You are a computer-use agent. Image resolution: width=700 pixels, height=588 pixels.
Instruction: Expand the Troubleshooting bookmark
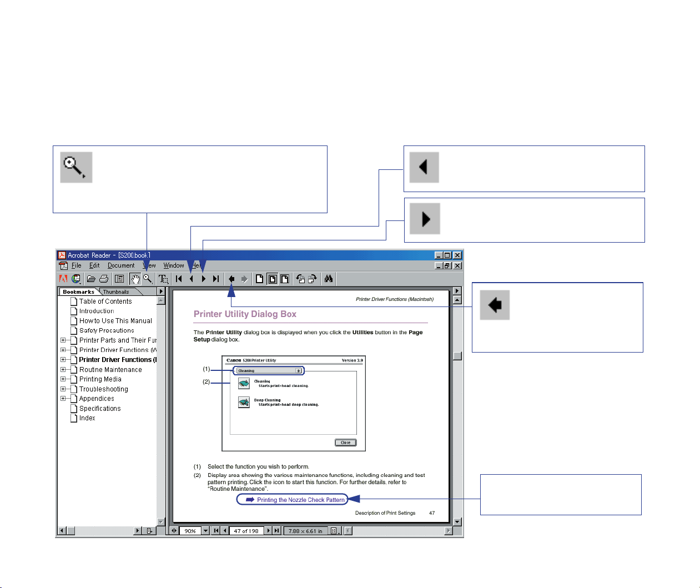click(x=63, y=389)
